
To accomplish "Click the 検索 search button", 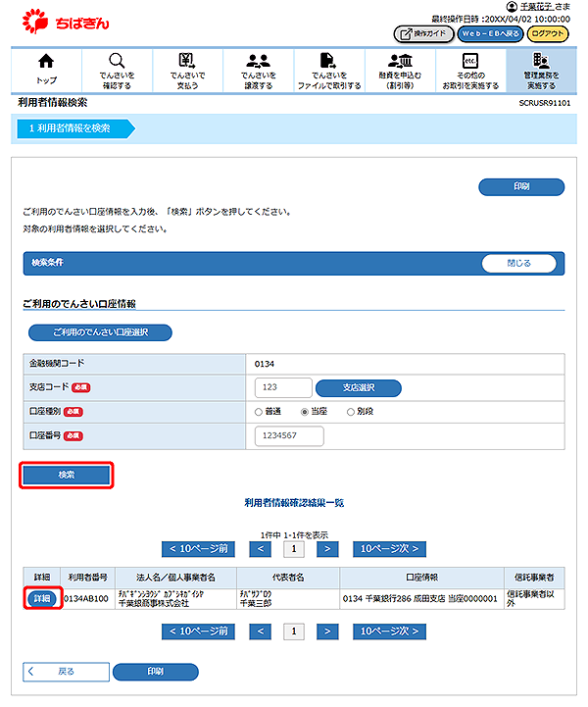I will (x=67, y=476).
